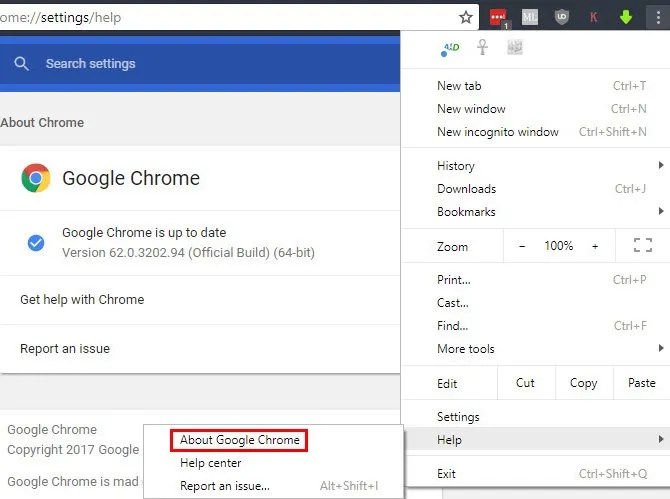
Task: Choose Print... from the menu
Action: 537,280
